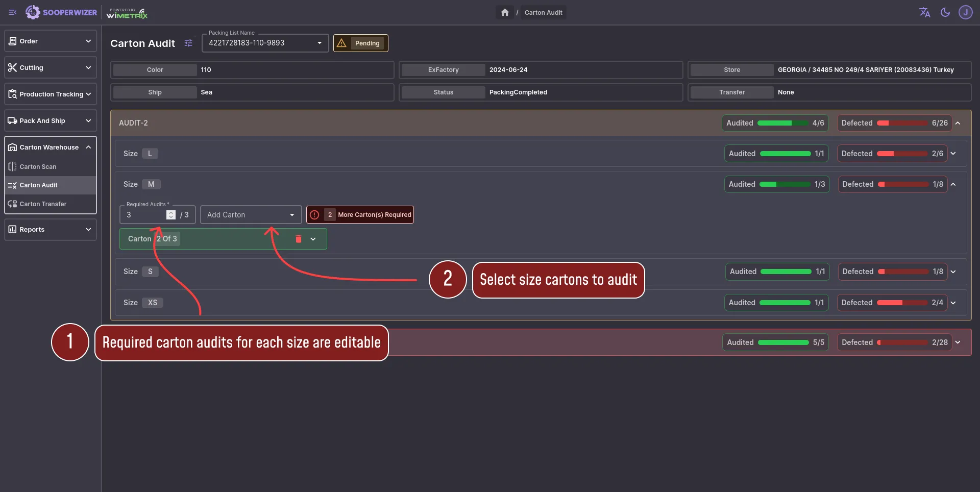Click the home icon in the breadcrumb

coord(505,12)
